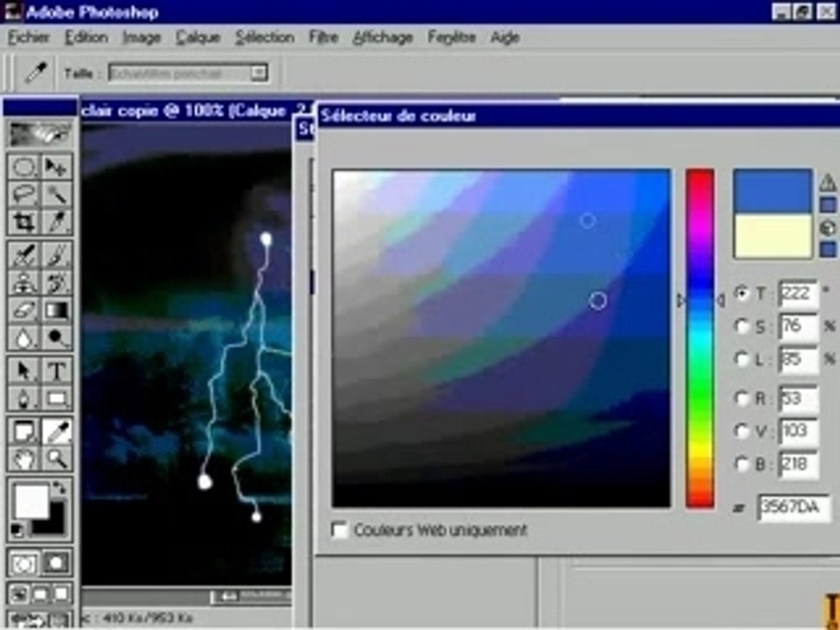The image size is (840, 630).
Task: Click the Adobe Online image atop the toolbox
Action: tap(39, 135)
